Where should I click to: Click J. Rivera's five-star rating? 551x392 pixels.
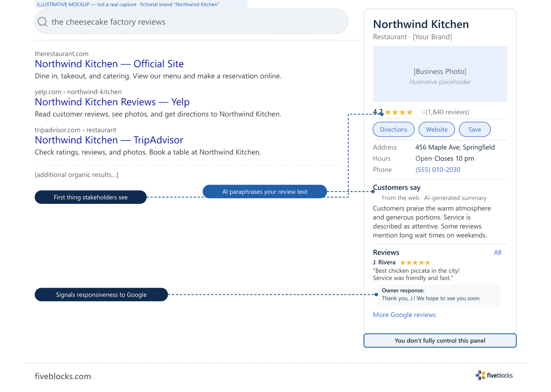coord(415,263)
